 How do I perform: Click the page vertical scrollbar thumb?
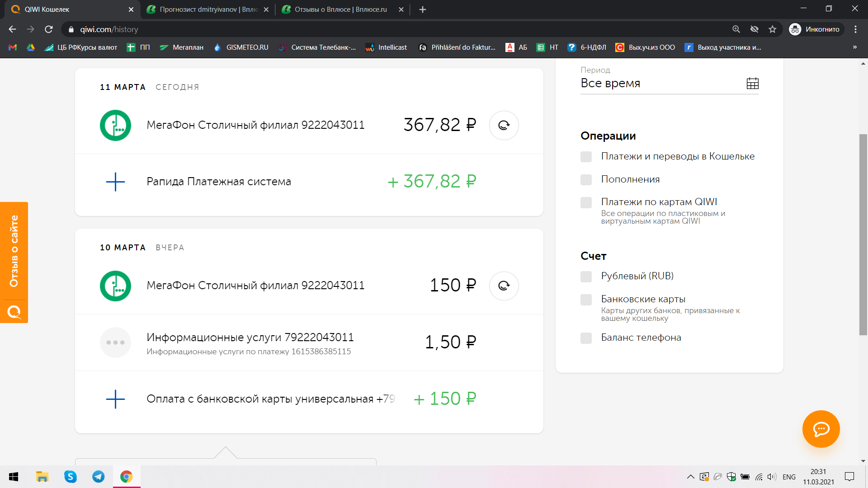863,235
